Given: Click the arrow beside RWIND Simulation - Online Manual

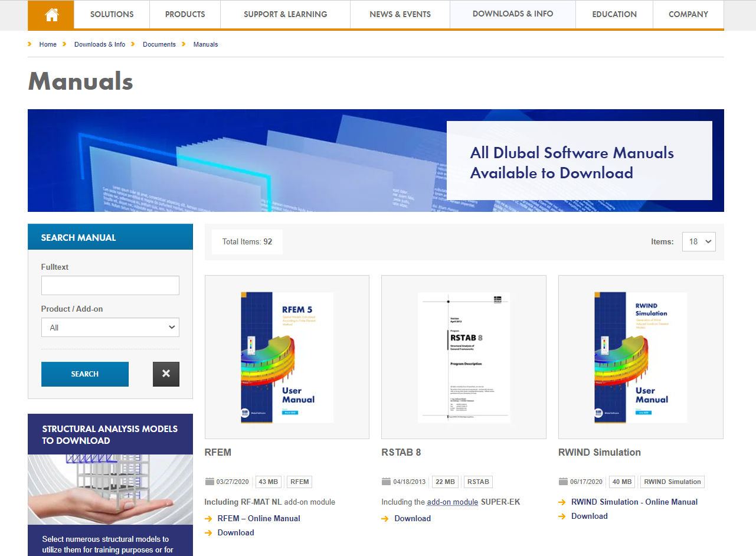Looking at the screenshot, I should (x=562, y=502).
